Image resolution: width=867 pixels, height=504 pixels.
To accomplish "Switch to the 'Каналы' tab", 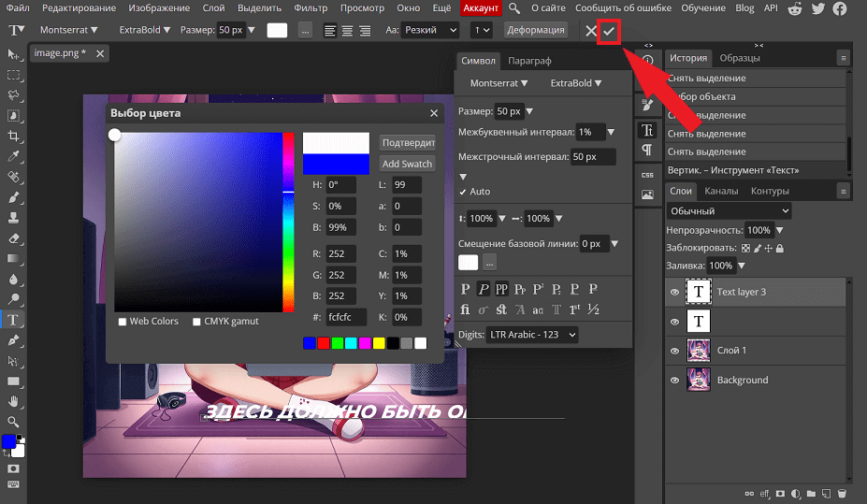I will click(x=721, y=192).
